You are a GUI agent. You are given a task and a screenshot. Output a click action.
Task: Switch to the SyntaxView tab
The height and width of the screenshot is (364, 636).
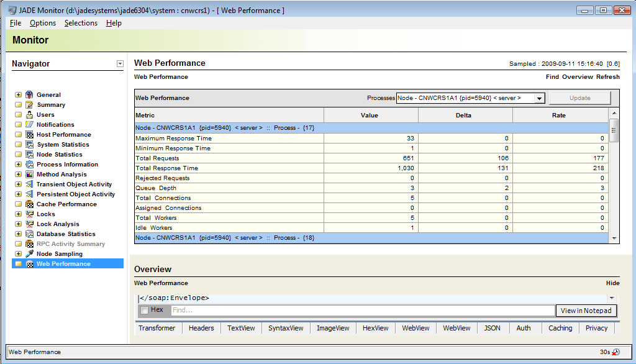point(286,328)
